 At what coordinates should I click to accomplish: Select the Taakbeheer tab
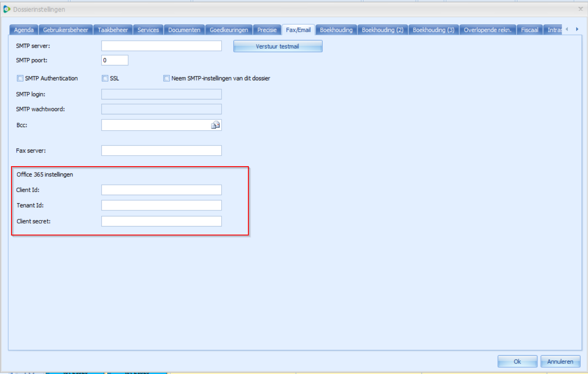pos(113,30)
